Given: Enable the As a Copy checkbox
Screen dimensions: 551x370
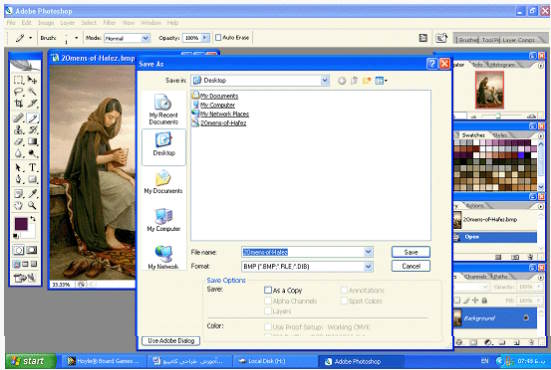Looking at the screenshot, I should pyautogui.click(x=268, y=290).
